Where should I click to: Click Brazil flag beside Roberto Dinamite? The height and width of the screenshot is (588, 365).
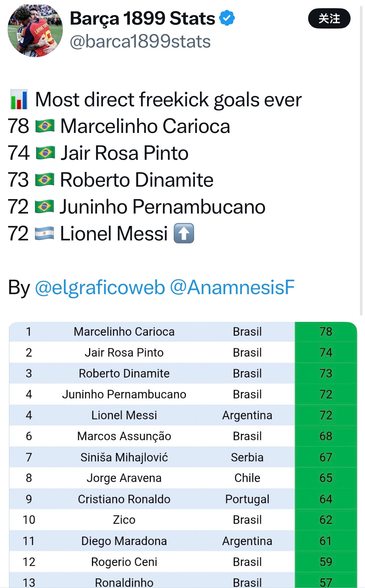pos(45,180)
